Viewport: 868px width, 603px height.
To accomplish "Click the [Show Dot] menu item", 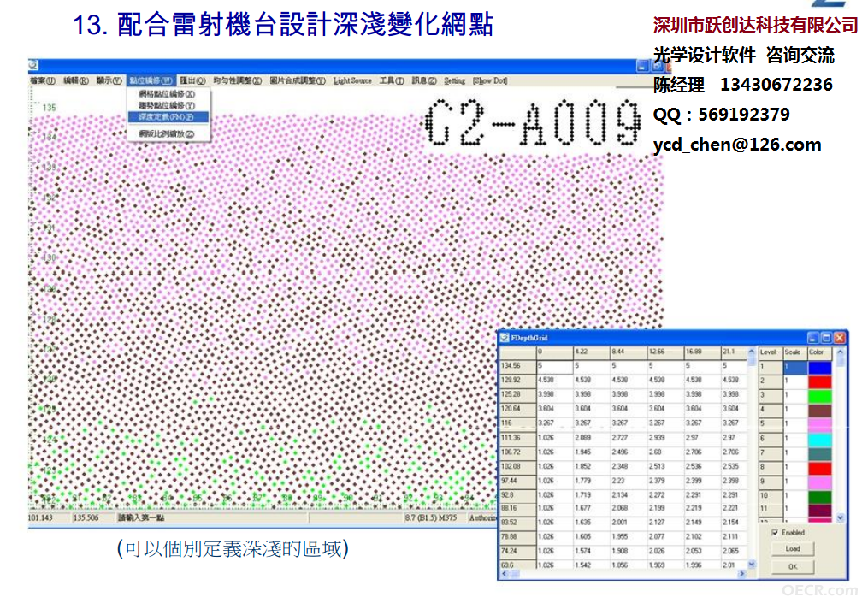I will pyautogui.click(x=490, y=81).
